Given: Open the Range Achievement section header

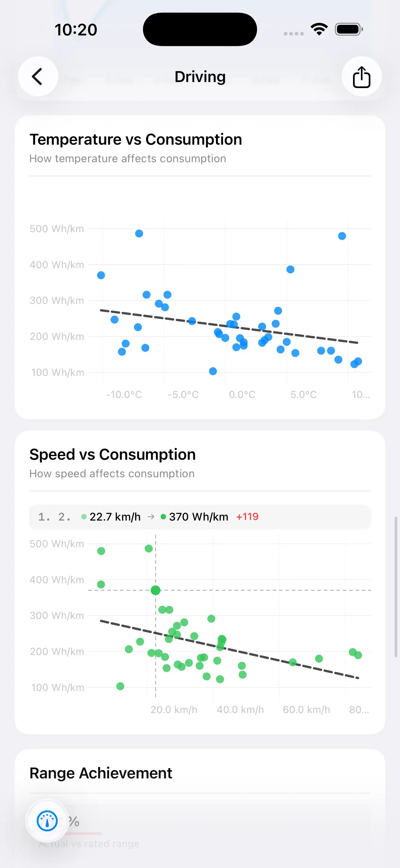Looking at the screenshot, I should click(101, 773).
